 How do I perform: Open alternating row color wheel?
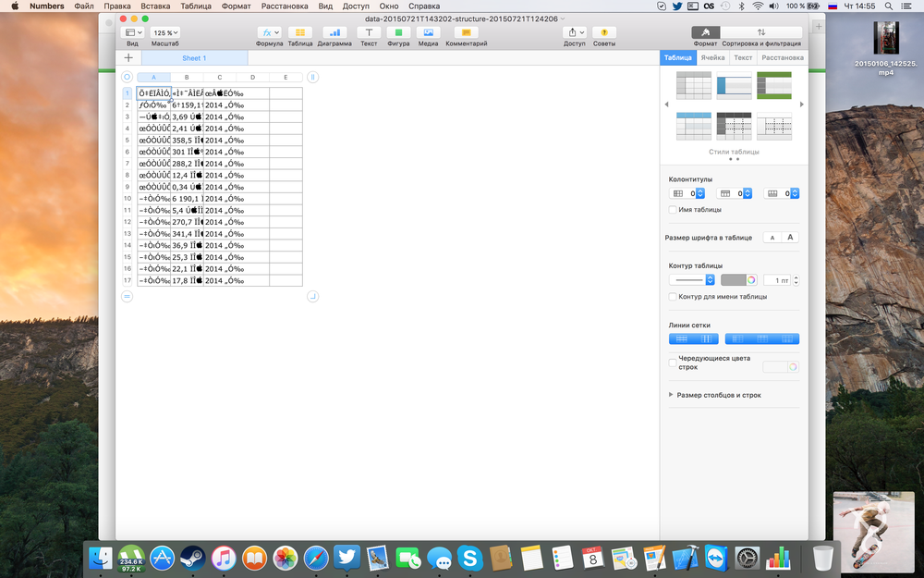[793, 367]
